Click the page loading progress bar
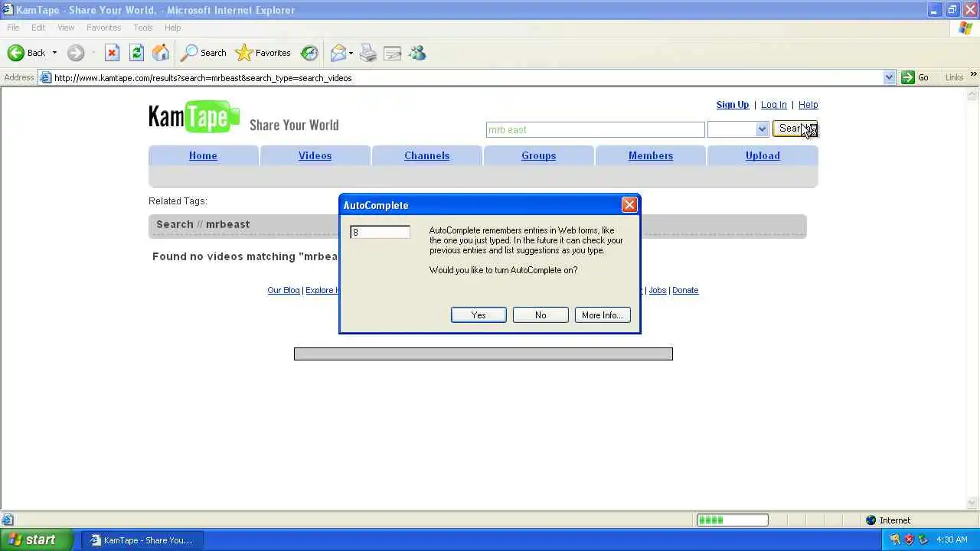The height and width of the screenshot is (551, 980). point(732,520)
